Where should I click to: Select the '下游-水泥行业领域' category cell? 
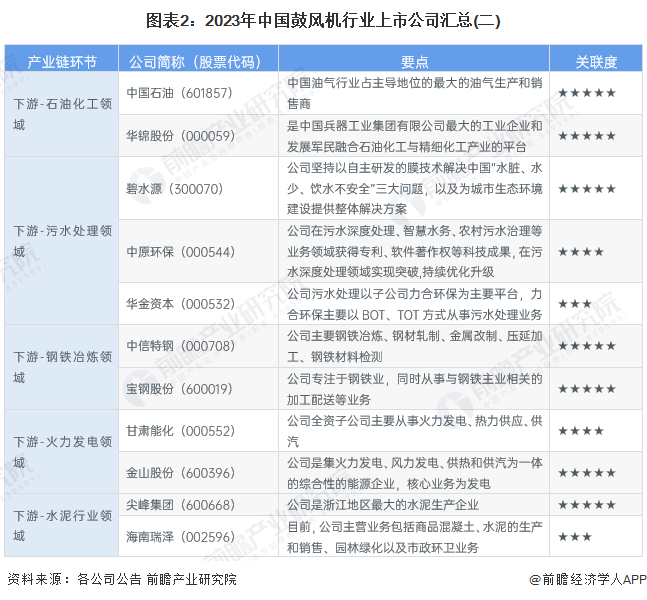[x=62, y=526]
